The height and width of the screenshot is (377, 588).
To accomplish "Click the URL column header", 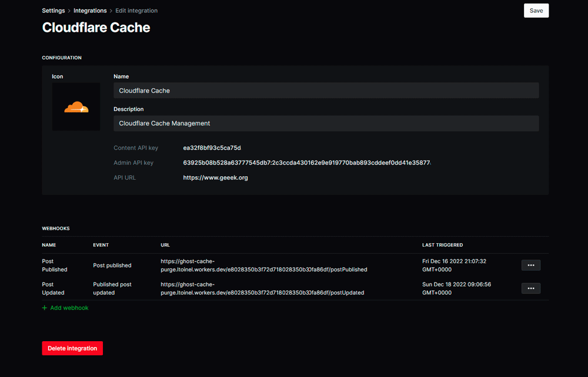I will (165, 245).
